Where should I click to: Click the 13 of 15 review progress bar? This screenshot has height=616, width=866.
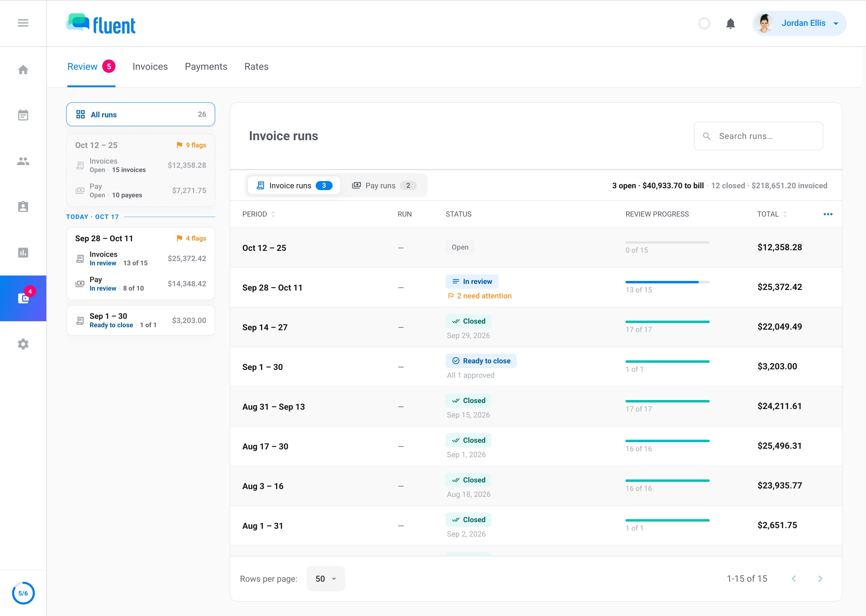[667, 282]
